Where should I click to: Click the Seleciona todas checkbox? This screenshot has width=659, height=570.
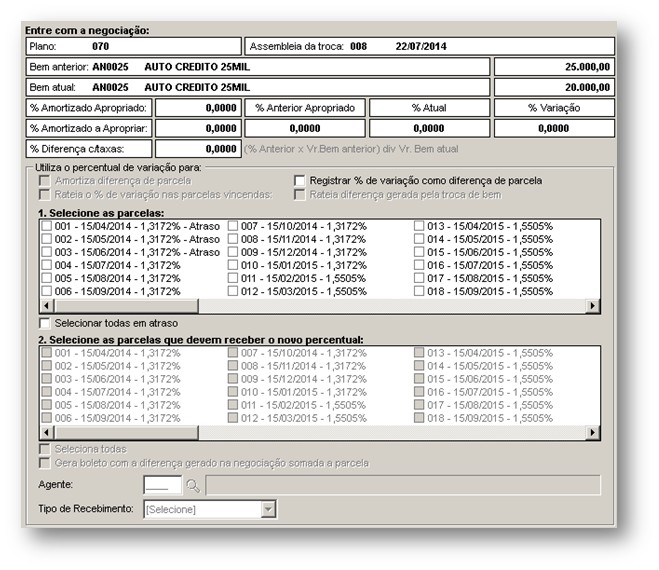45,449
